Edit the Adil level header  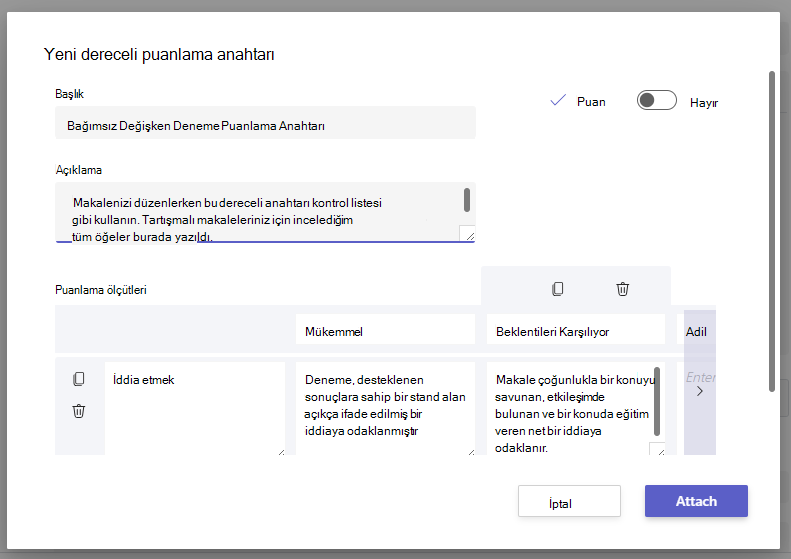click(x=696, y=329)
